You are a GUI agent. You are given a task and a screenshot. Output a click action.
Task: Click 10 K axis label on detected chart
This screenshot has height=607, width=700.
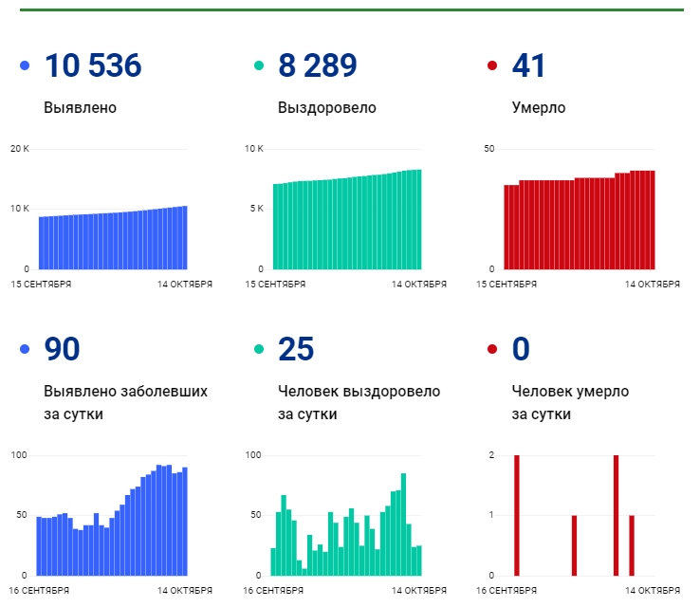click(x=20, y=209)
